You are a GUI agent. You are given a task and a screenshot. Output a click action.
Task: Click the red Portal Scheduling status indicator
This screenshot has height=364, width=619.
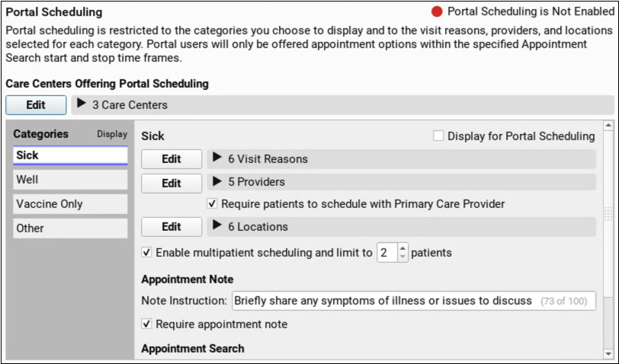[x=437, y=11]
